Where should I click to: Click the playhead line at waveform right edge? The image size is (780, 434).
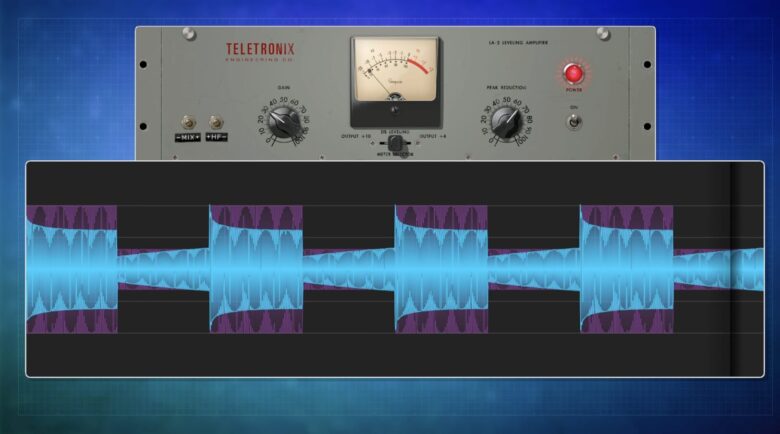pos(733,268)
